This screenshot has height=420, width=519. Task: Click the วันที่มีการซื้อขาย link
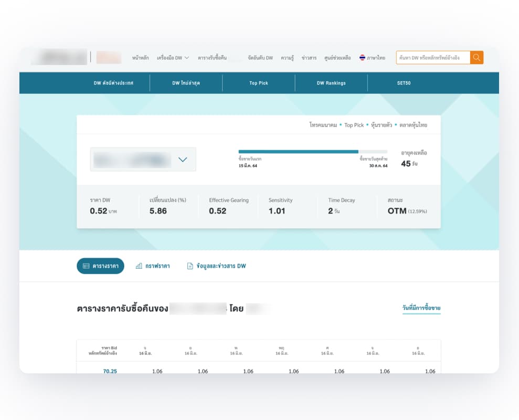(x=421, y=308)
